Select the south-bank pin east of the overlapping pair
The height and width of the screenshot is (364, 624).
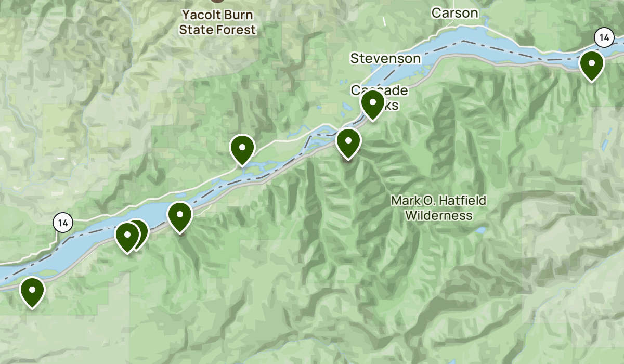(180, 216)
